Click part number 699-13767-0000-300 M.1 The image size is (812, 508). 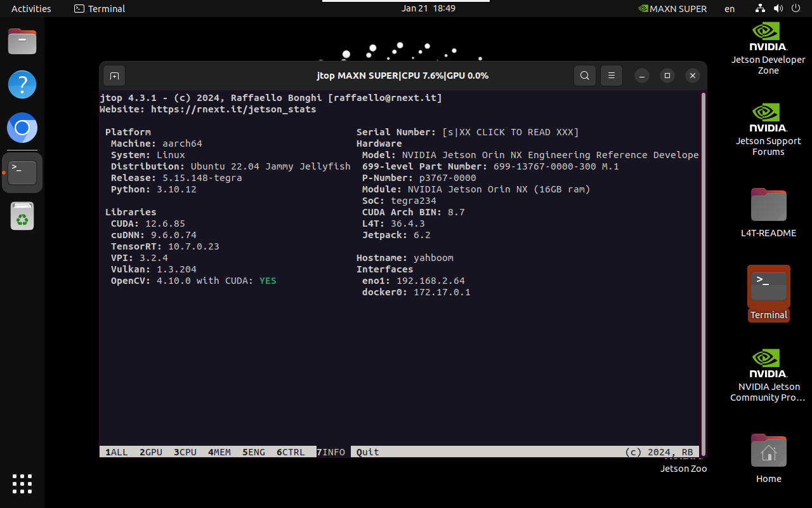[x=556, y=166]
